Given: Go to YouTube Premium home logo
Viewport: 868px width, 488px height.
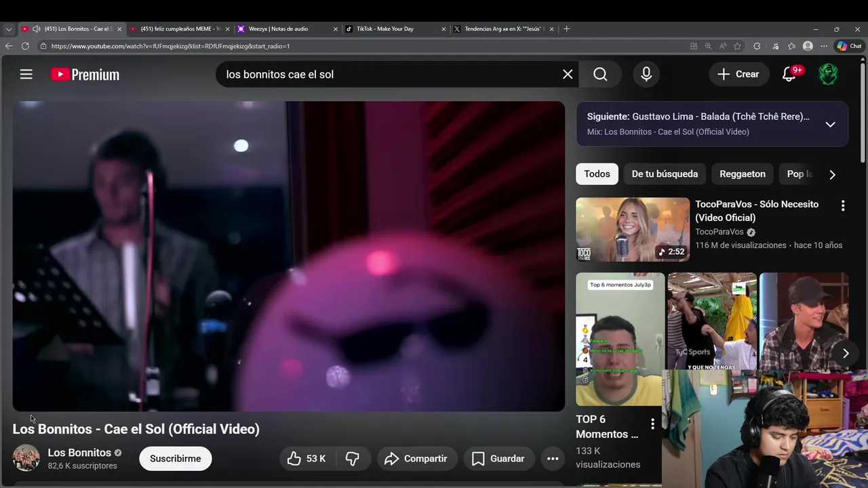Looking at the screenshot, I should click(x=85, y=75).
